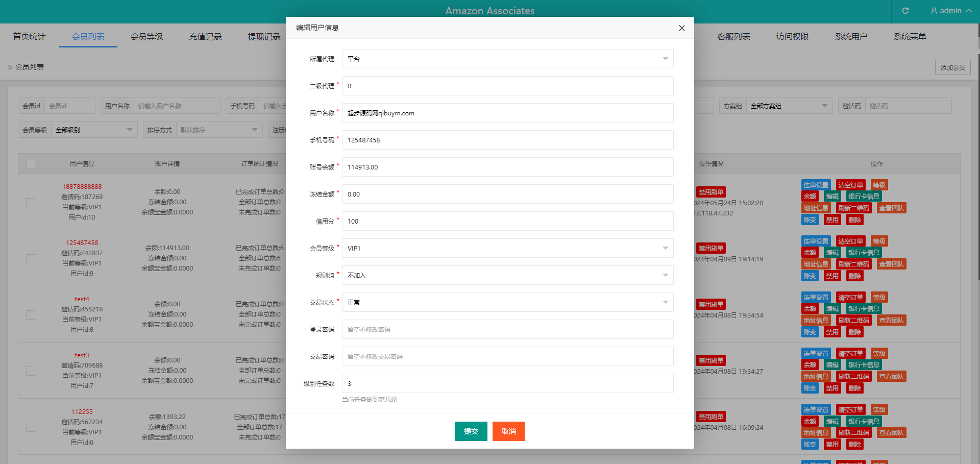This screenshot has height=464, width=980.
Task: Close the edit user info dialog
Action: click(x=681, y=28)
